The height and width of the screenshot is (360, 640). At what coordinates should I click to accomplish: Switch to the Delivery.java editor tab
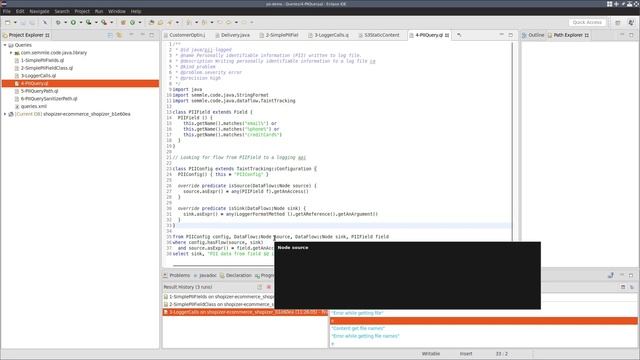(x=235, y=35)
